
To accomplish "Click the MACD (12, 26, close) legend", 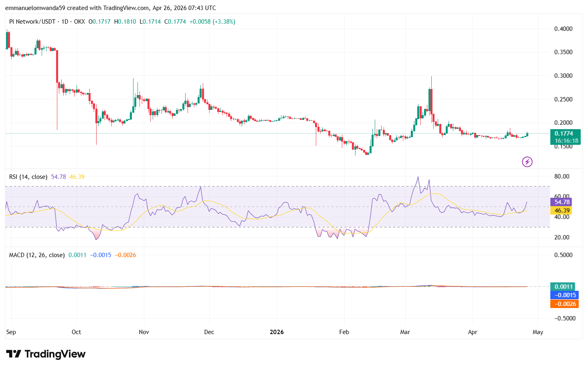I will (x=37, y=255).
